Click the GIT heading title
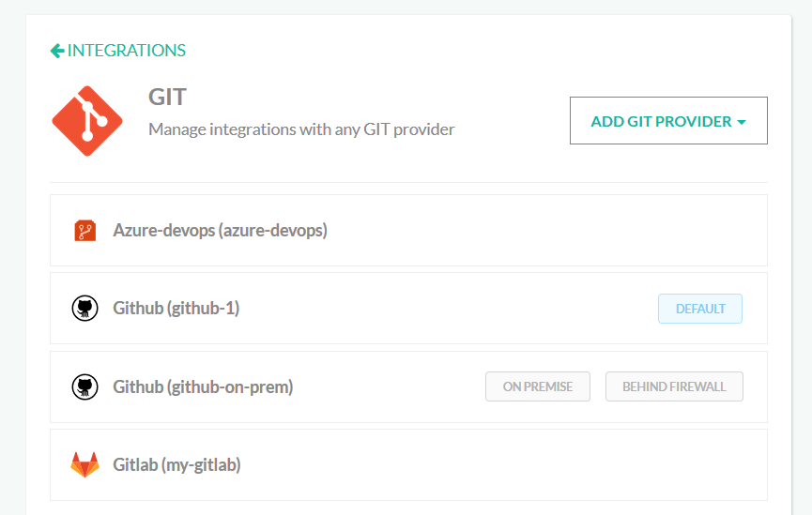Screen dimensions: 812x515 (167, 97)
